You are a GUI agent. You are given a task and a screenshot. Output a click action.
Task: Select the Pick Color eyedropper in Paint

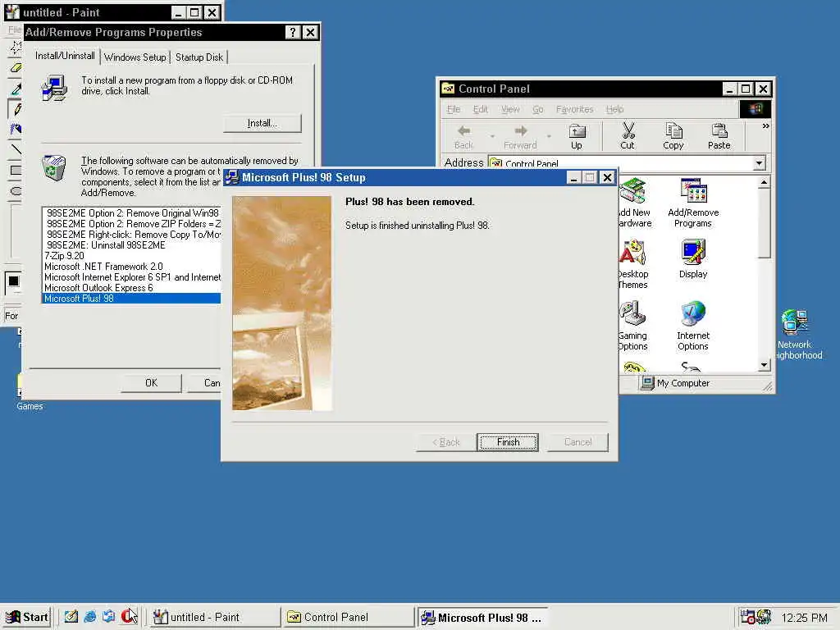pyautogui.click(x=15, y=89)
